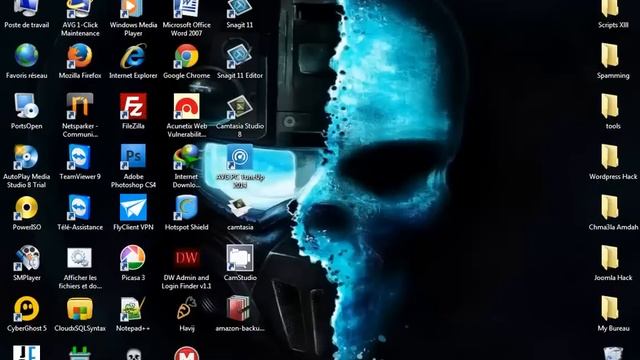Launch TeamViewer 9
640x360 pixels.
tap(80, 157)
